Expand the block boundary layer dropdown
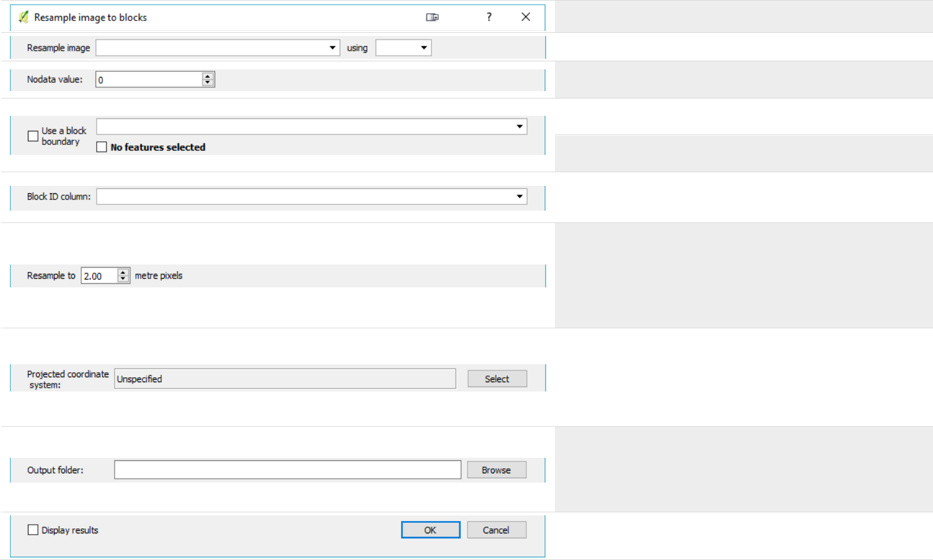Screen dimensions: 933x560 (x=520, y=126)
